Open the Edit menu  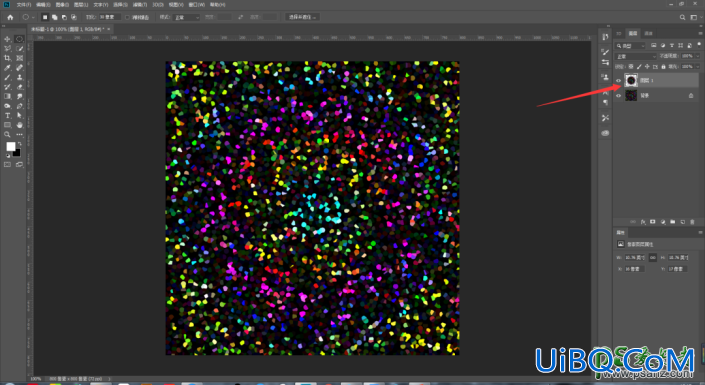pyautogui.click(x=43, y=4)
